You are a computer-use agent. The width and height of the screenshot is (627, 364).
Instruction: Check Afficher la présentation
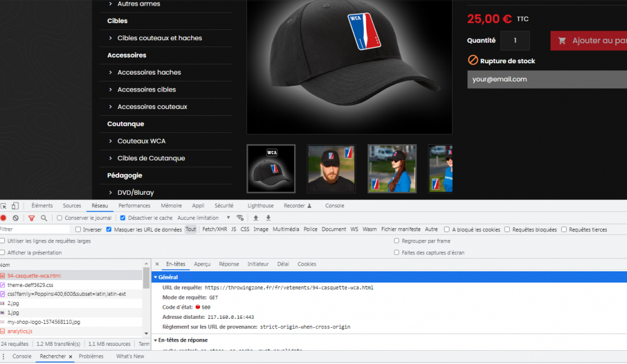tap(3, 252)
